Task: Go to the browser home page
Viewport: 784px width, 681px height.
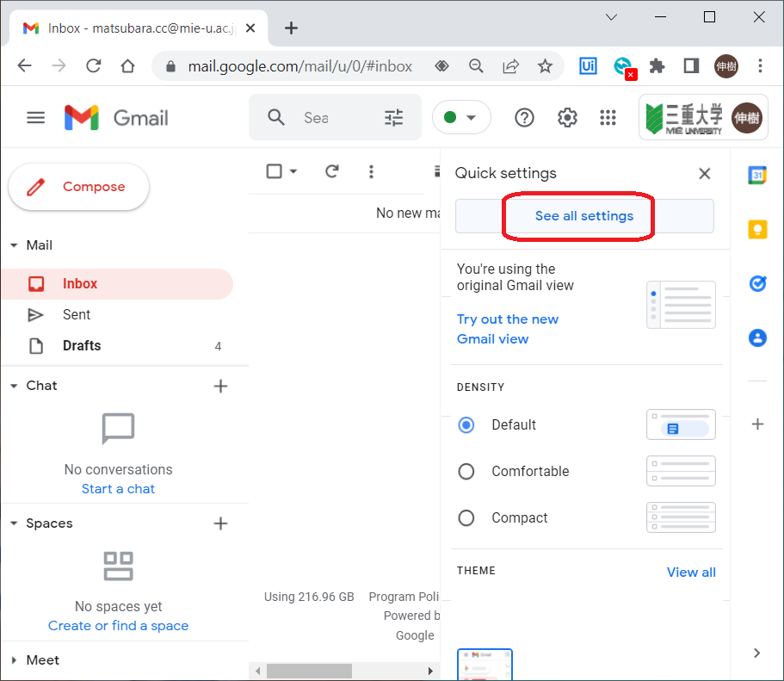Action: (x=128, y=66)
